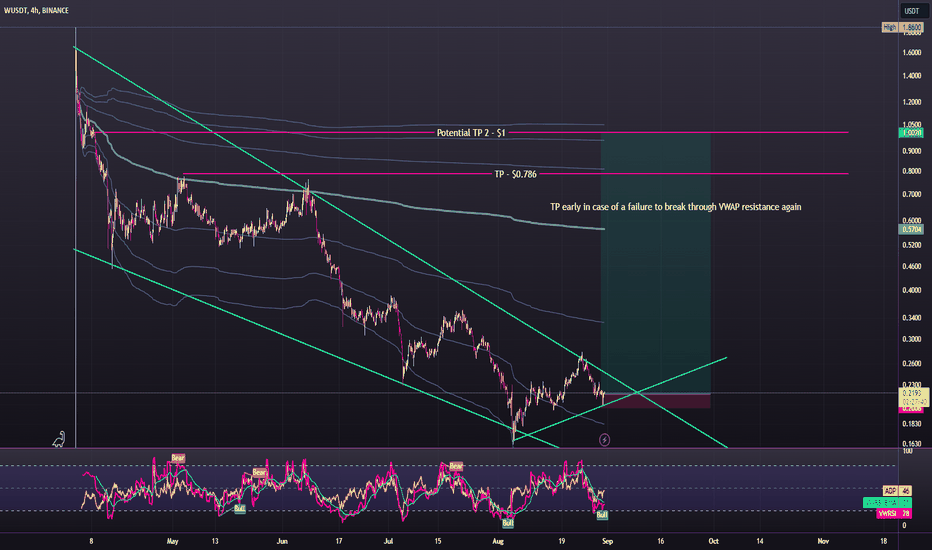Select the 'TP - $0.786' line label

[x=515, y=174]
